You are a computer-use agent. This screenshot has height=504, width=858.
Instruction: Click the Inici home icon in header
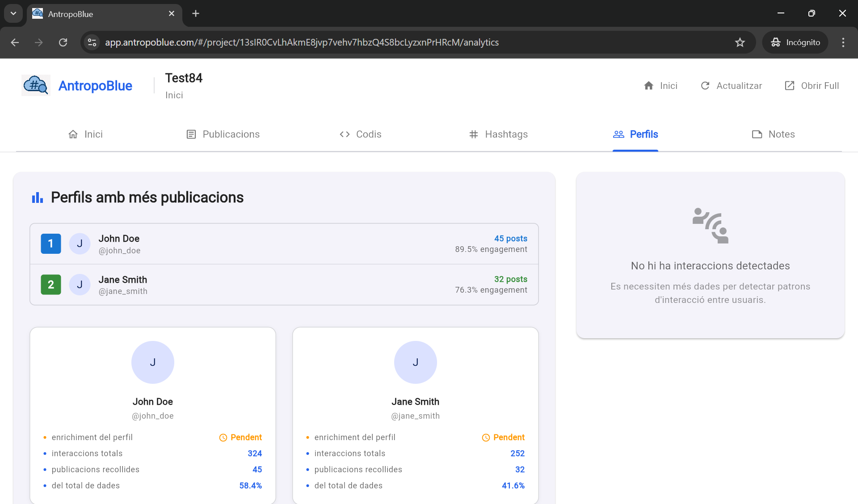649,86
